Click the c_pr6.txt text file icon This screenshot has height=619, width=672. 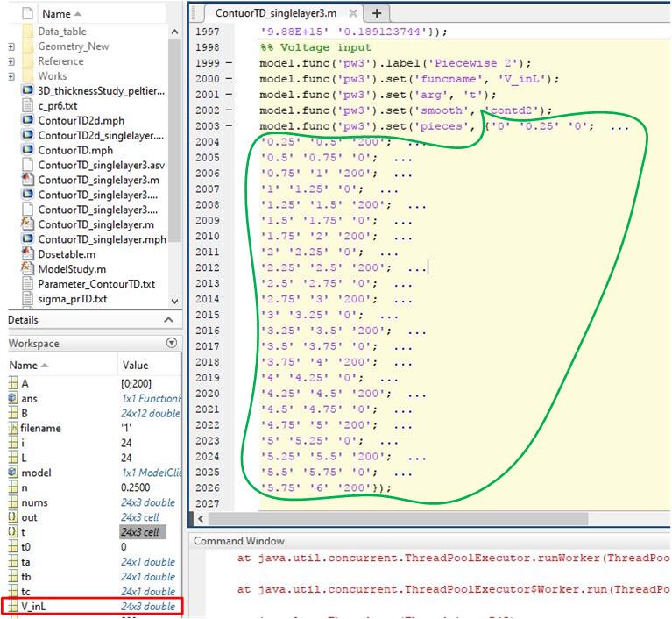pyautogui.click(x=27, y=105)
